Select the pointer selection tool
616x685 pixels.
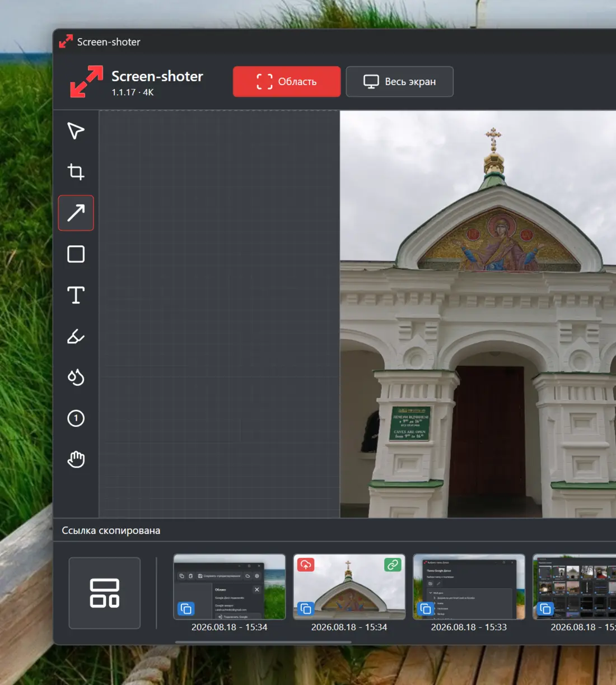[x=76, y=131]
